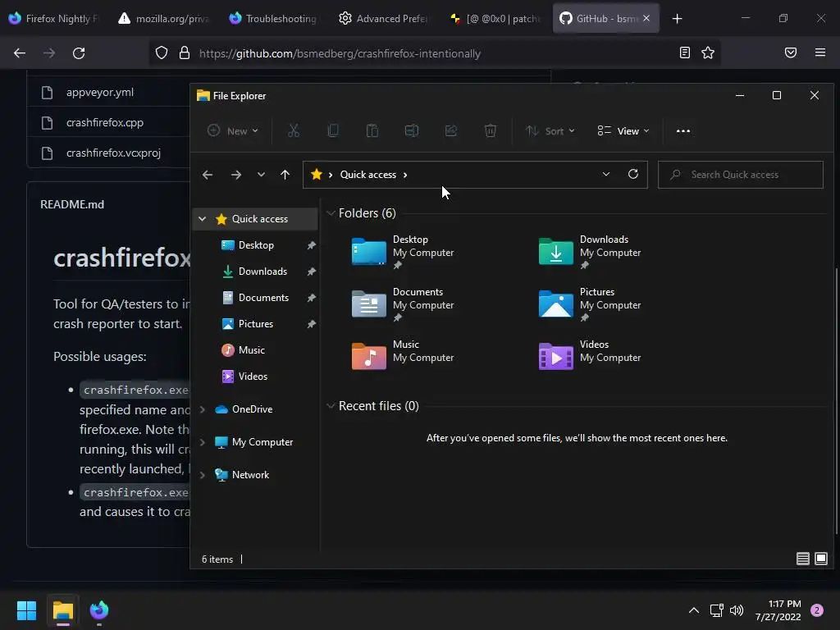
Task: Click the Rename icon in File Explorer toolbar
Action: click(412, 130)
